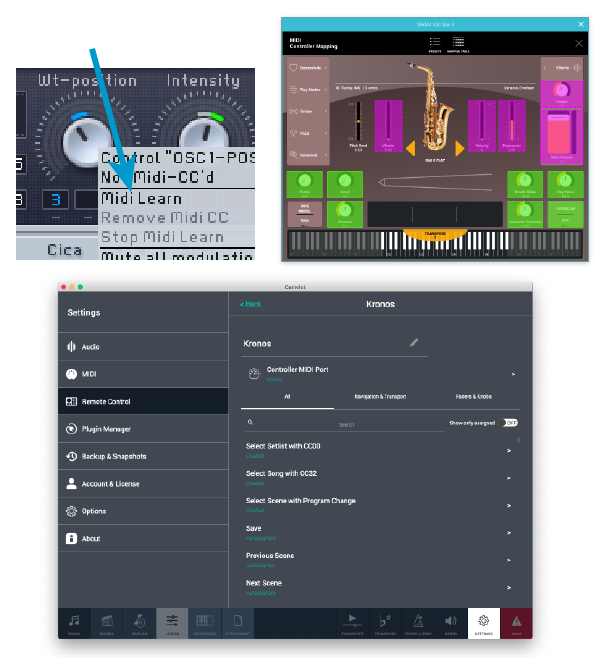
Task: Click the Search input field
Action: tap(346, 424)
